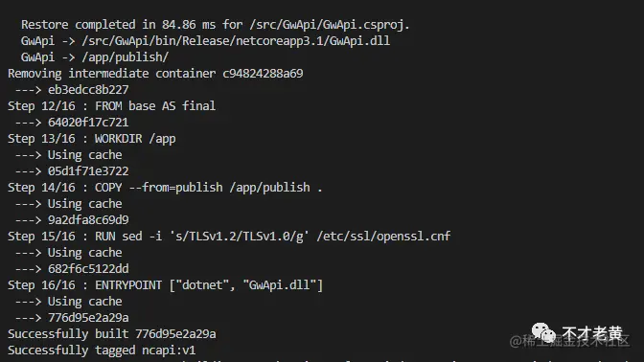The width and height of the screenshot is (644, 362).
Task: Click 'Step 13/16 : WORKDIR /app' line
Action: (x=92, y=139)
